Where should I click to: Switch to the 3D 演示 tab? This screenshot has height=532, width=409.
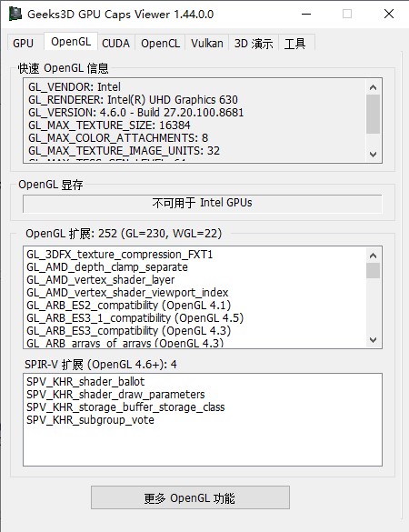254,43
